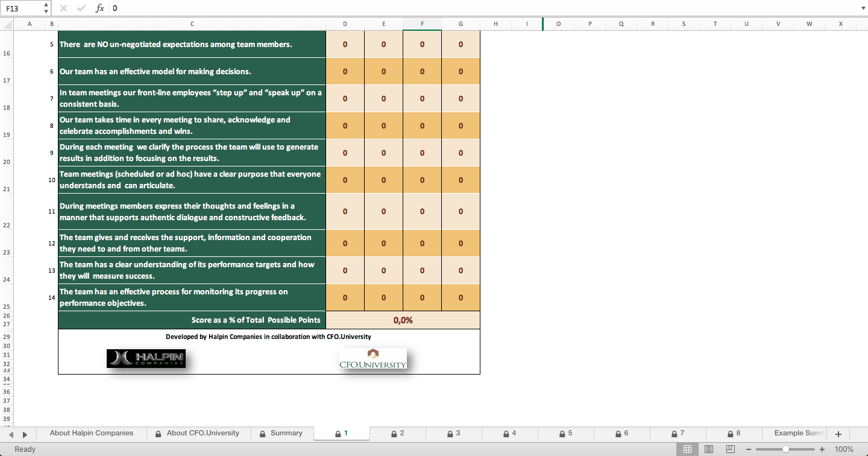868x456 pixels.
Task: Click 'The team gives and receives' statement
Action: tap(192, 243)
